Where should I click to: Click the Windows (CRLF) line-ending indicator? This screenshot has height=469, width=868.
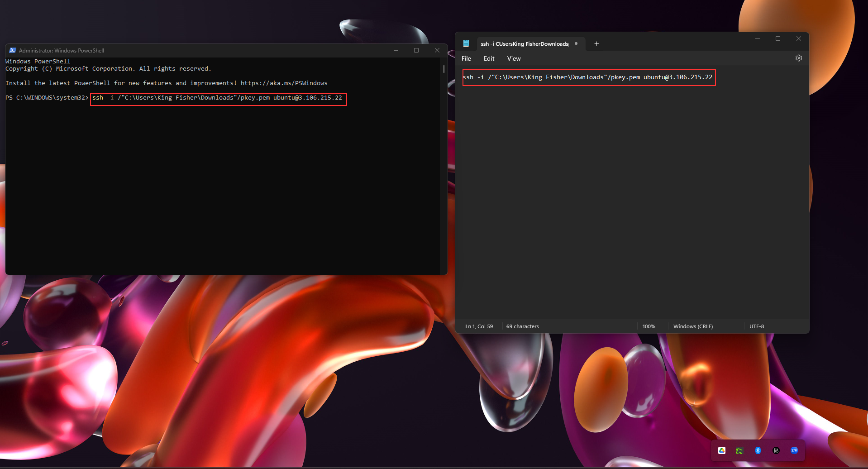692,326
